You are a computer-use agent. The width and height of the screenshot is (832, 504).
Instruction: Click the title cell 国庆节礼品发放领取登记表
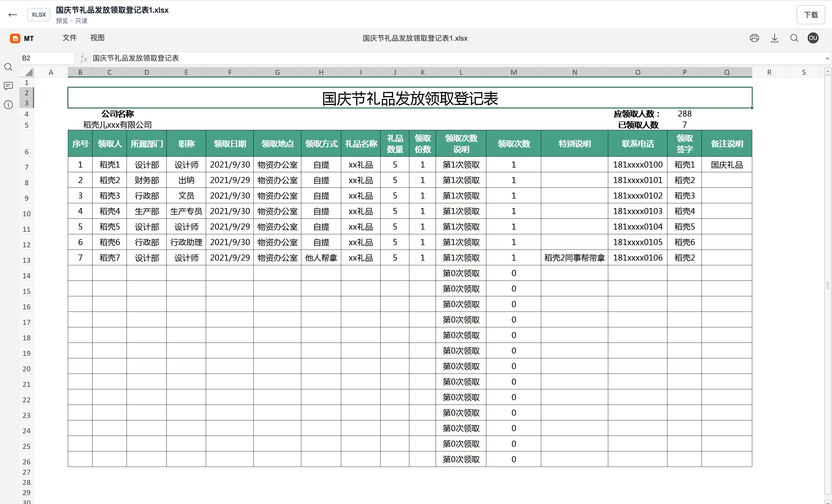tap(410, 98)
